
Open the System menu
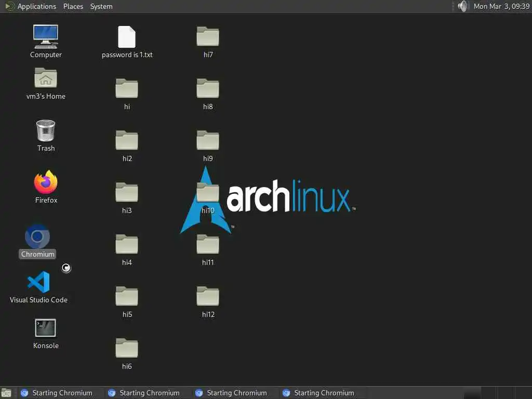point(101,6)
